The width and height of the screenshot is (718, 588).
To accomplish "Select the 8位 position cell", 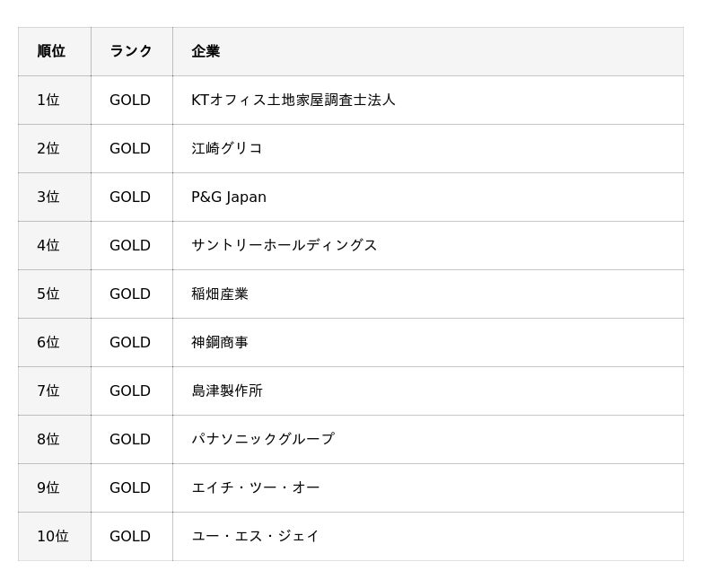I will pyautogui.click(x=48, y=439).
